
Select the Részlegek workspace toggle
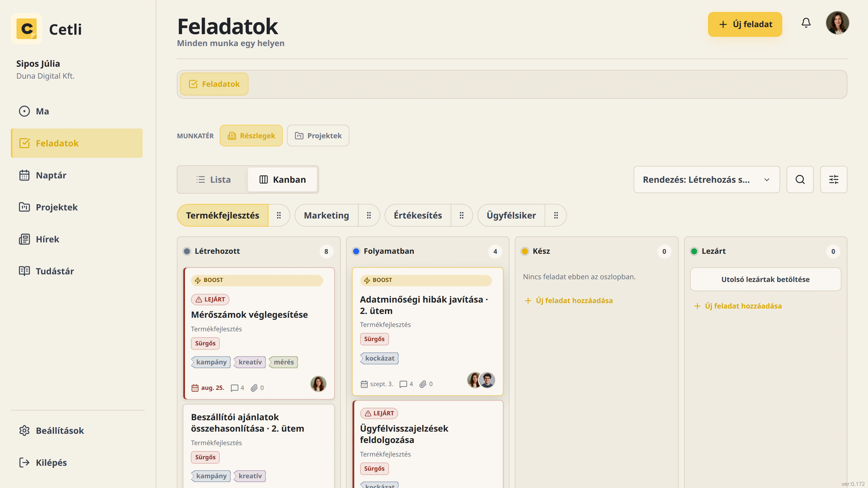coord(251,136)
